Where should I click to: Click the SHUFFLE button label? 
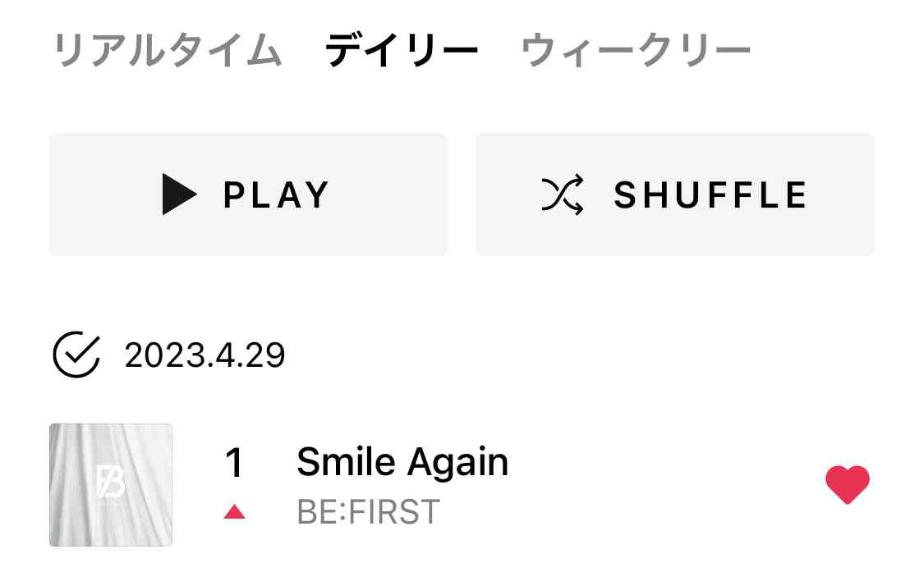point(710,195)
